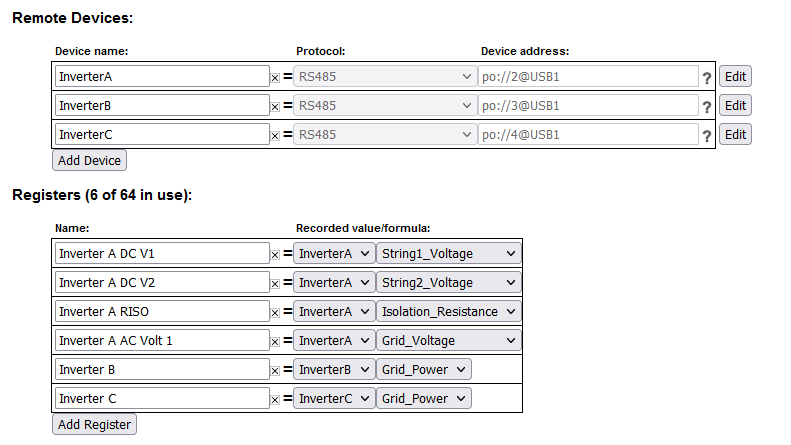
Task: Open protocol RS485 dropdown for InverterA
Action: pos(385,76)
